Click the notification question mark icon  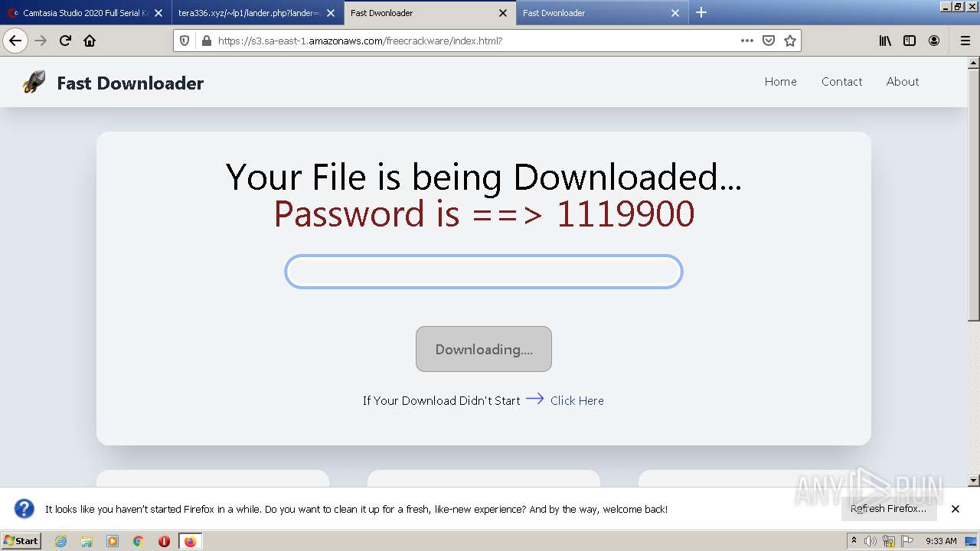click(x=24, y=509)
